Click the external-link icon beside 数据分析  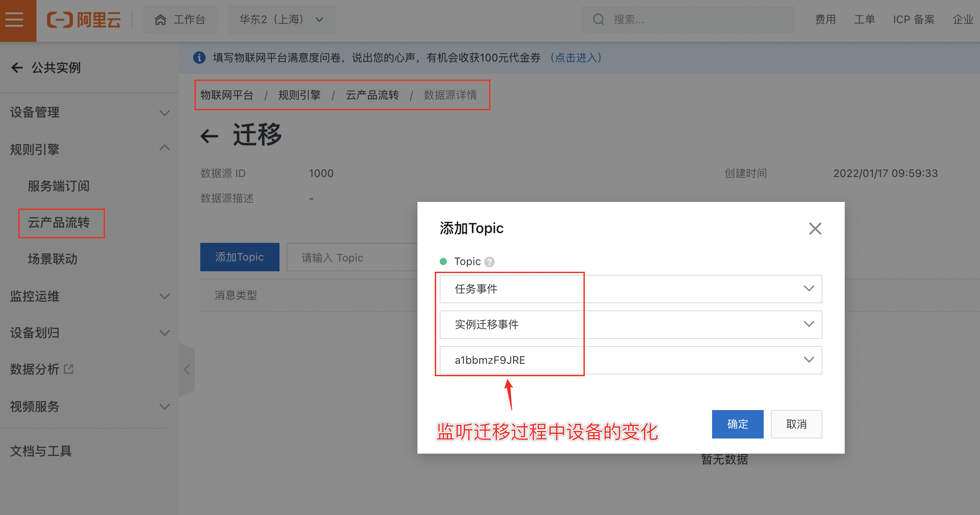[x=69, y=369]
